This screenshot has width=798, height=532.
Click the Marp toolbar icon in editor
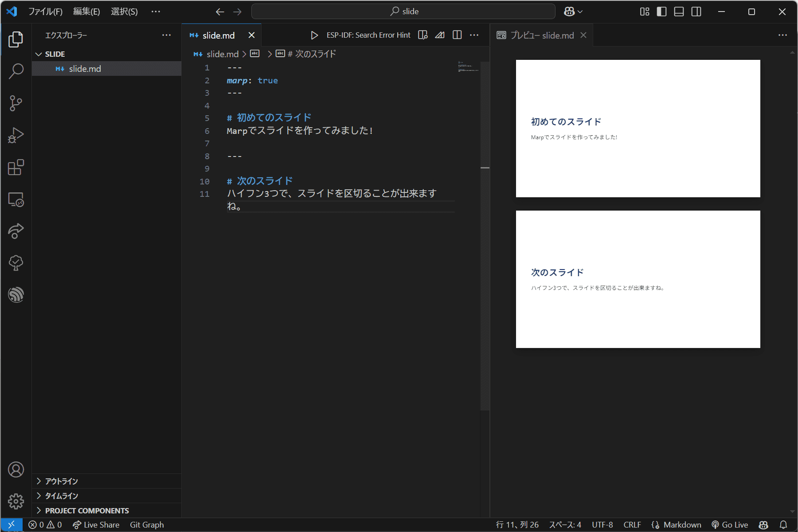point(440,35)
